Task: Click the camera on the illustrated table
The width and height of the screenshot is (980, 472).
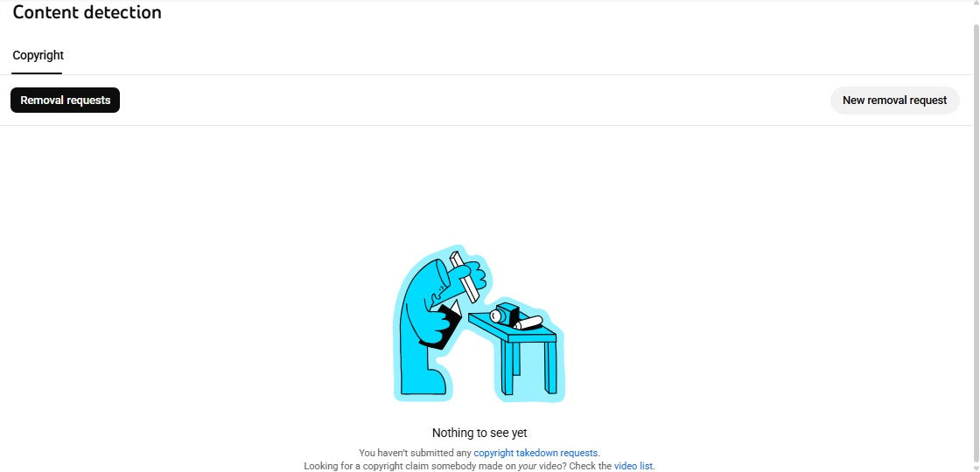Action: (x=505, y=314)
